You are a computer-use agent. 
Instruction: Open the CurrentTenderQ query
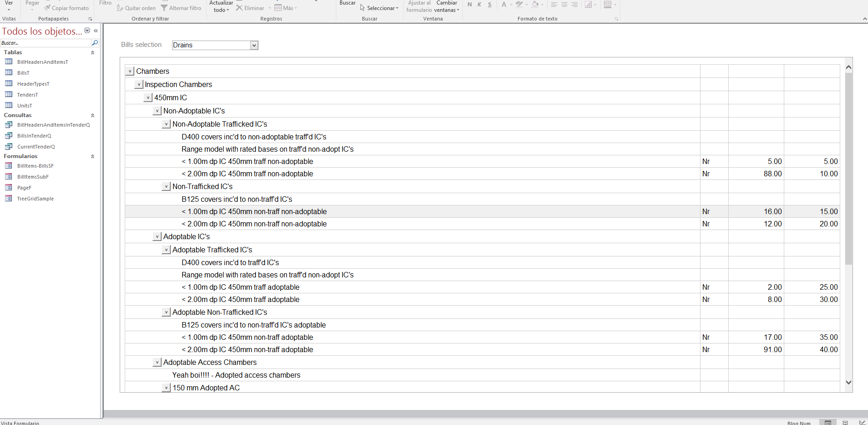coord(36,147)
